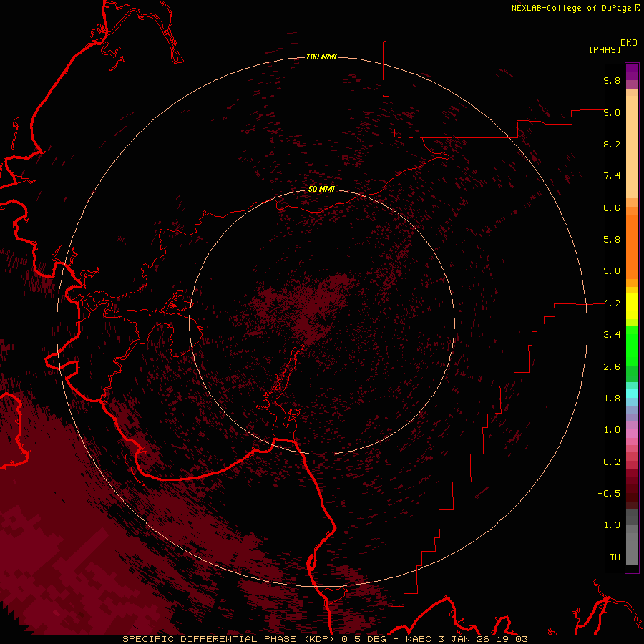Viewport: 644px width, 644px height.
Task: Click the 1.8 value on the color scale
Action: coord(612,399)
